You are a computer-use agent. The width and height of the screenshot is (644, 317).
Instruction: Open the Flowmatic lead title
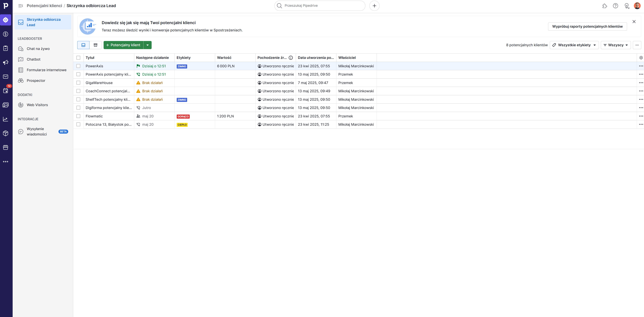[x=94, y=116]
